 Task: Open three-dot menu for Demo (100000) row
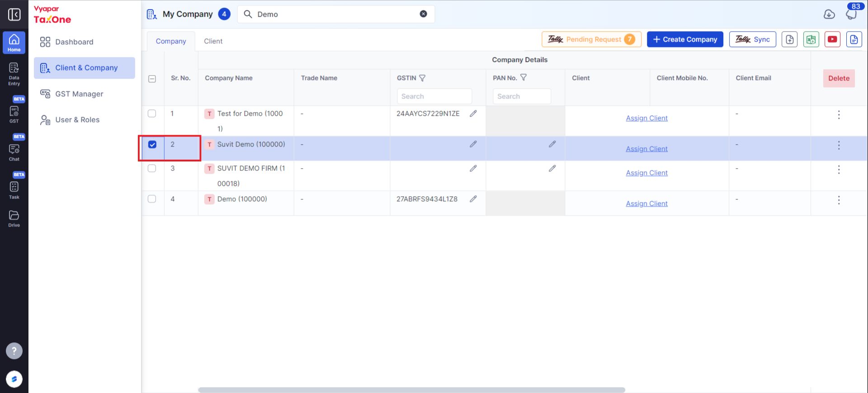coord(839,200)
